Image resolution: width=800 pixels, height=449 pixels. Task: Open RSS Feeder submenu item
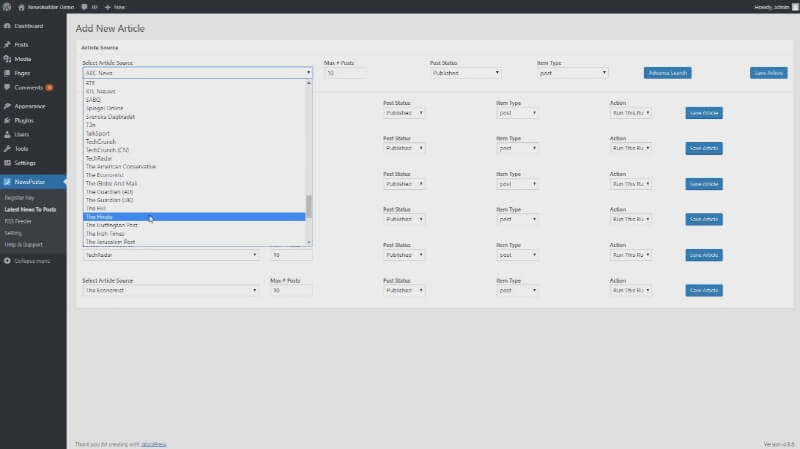tap(18, 221)
